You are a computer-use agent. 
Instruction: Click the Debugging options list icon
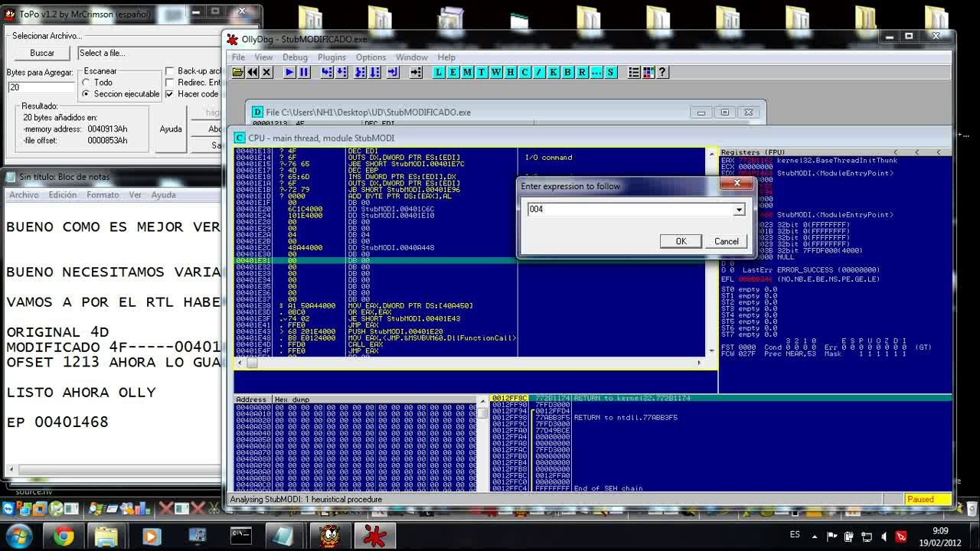(x=634, y=72)
